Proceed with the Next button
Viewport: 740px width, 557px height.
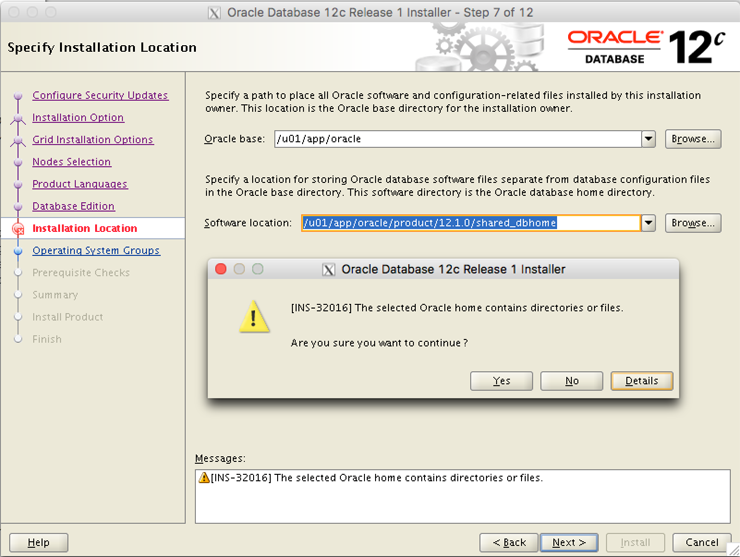569,542
